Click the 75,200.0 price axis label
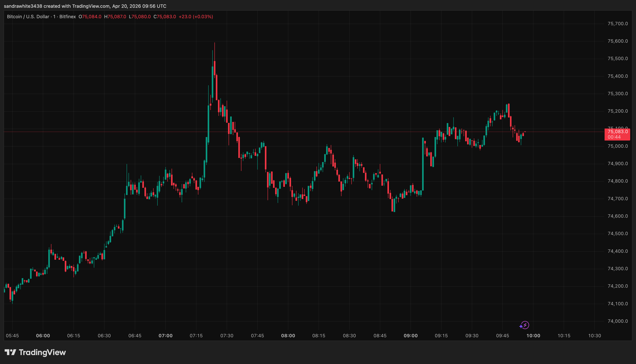This screenshot has width=636, height=364. coord(618,111)
